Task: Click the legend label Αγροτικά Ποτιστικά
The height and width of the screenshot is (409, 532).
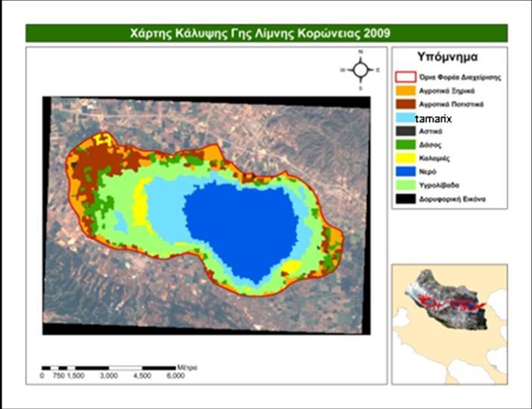Action: [x=451, y=104]
